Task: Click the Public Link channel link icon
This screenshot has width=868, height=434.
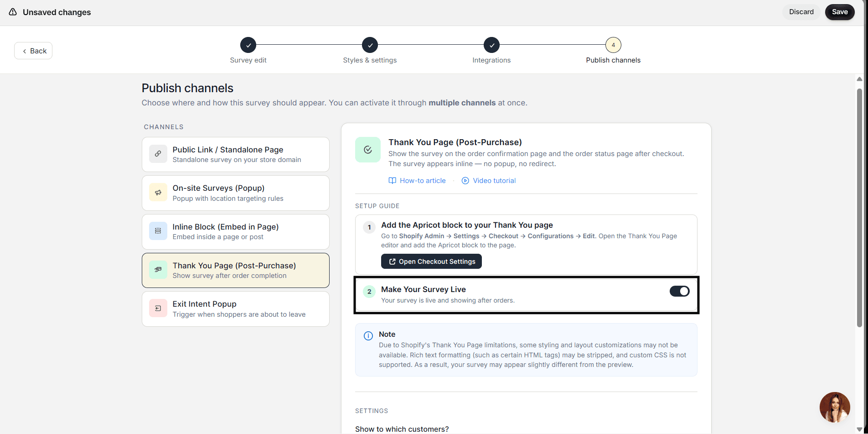Action: pyautogui.click(x=158, y=154)
